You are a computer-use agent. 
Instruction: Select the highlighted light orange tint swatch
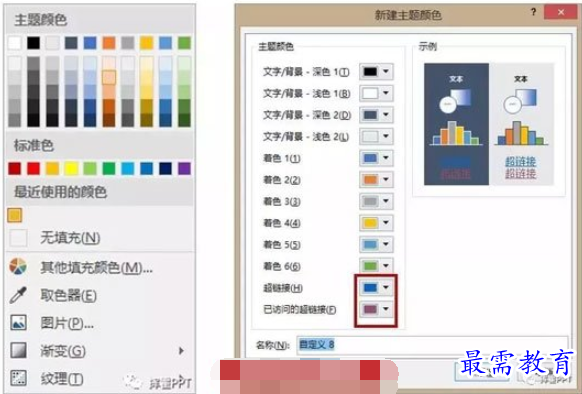pos(109,77)
